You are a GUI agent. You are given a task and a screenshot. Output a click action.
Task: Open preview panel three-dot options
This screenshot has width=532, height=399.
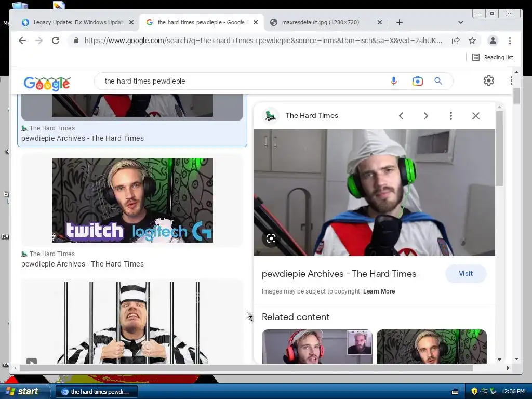coord(450,116)
